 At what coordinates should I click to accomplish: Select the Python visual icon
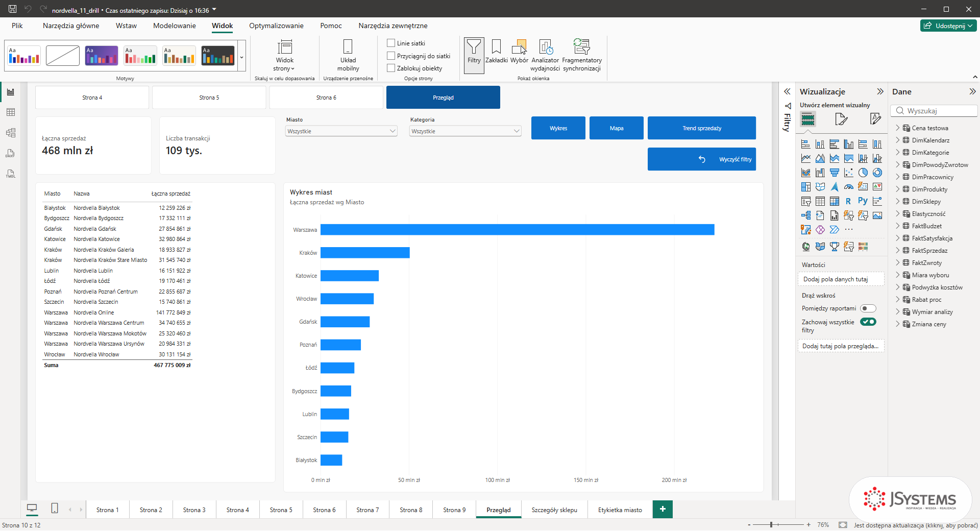863,201
